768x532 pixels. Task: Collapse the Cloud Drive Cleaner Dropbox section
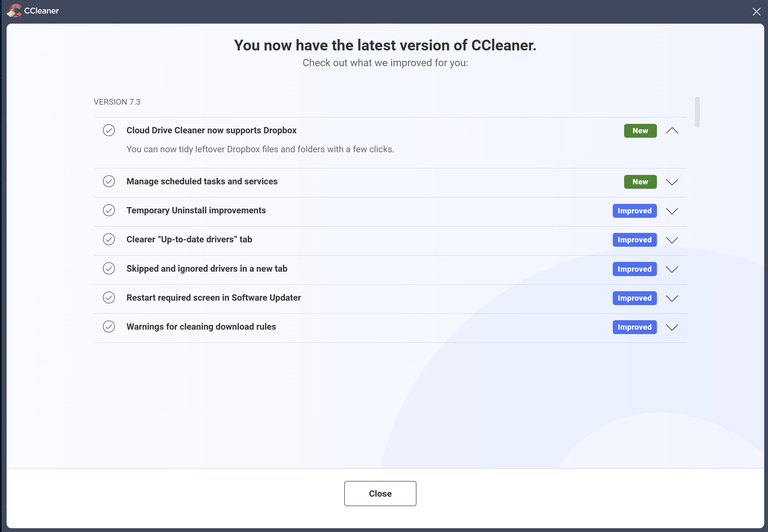[672, 131]
